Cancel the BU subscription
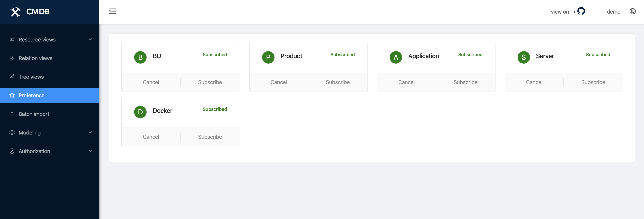The image size is (644, 219). pyautogui.click(x=151, y=82)
